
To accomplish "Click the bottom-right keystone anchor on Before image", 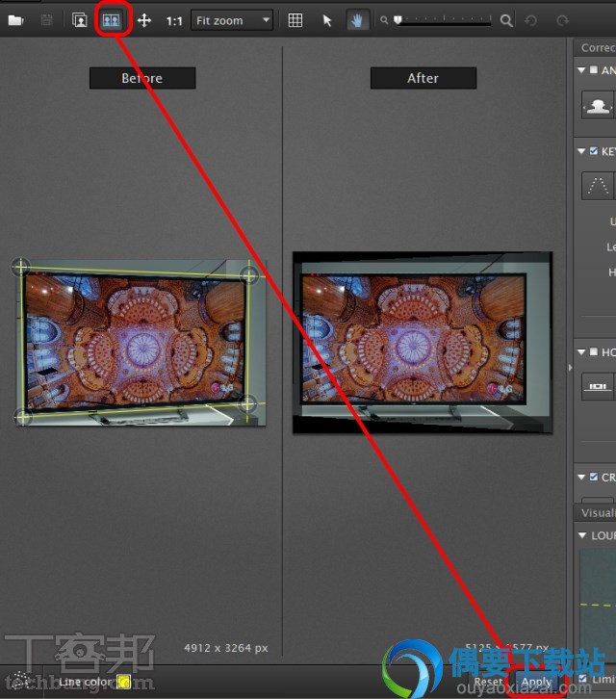I will (x=247, y=404).
